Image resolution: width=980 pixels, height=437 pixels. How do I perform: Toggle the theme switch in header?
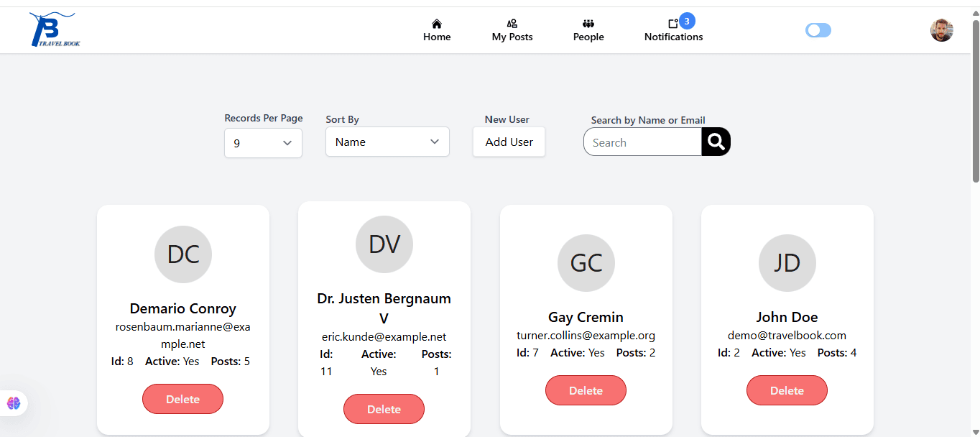[818, 30]
